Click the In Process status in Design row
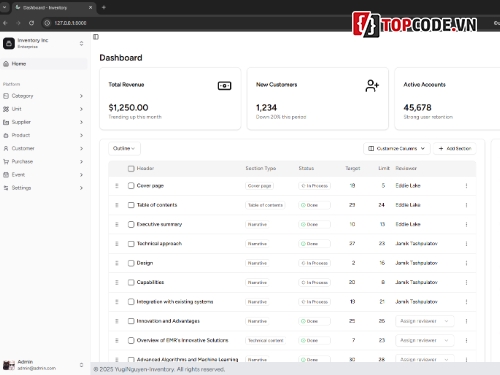The width and height of the screenshot is (500, 375). click(x=315, y=263)
